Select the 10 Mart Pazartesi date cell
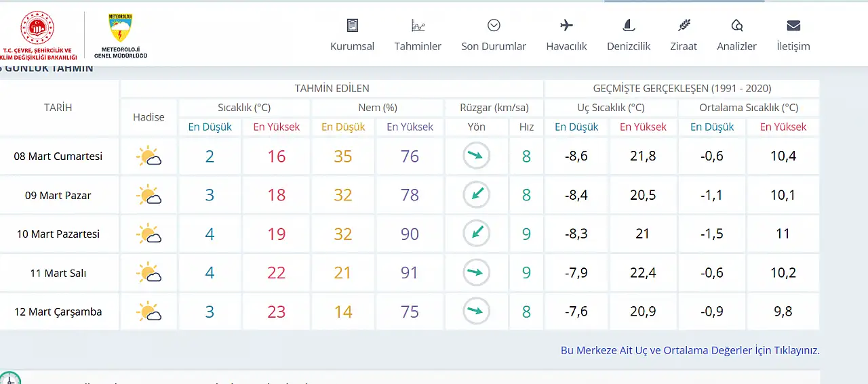 pyautogui.click(x=58, y=234)
